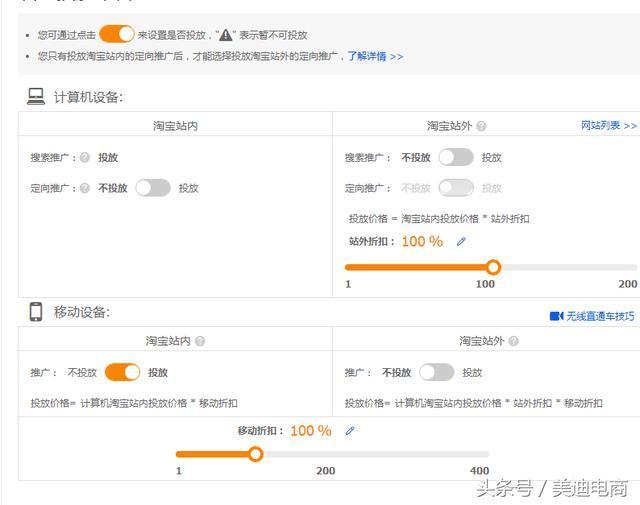Click the computer icon beside 计算机设备

[36, 97]
